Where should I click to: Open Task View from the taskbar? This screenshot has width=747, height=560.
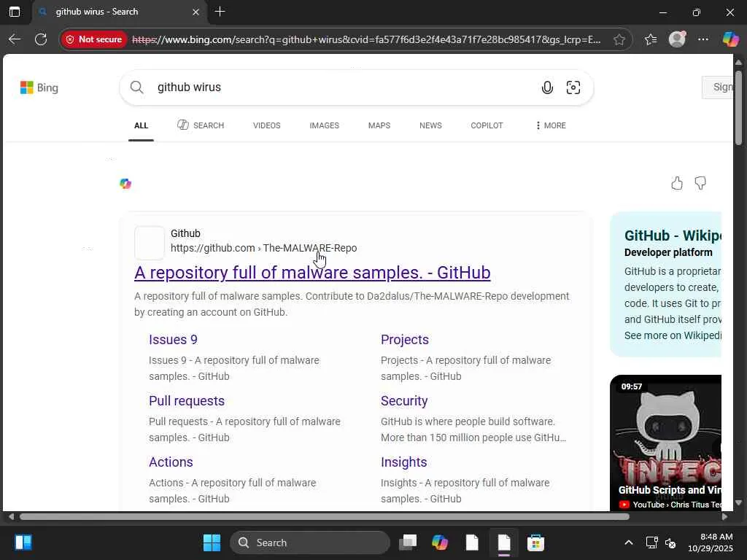click(408, 542)
